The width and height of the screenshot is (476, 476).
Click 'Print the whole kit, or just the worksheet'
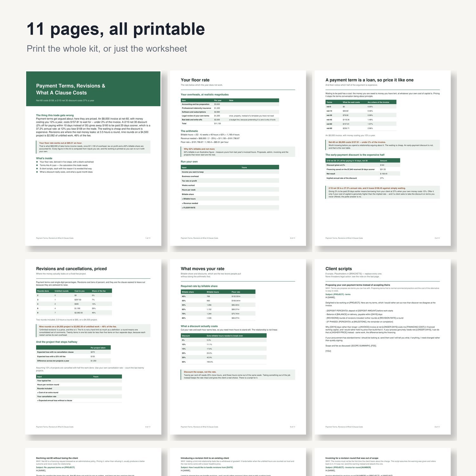click(107, 49)
